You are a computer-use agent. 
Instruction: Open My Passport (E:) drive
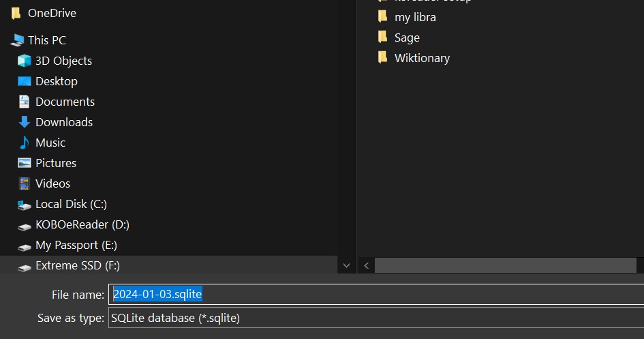(76, 245)
